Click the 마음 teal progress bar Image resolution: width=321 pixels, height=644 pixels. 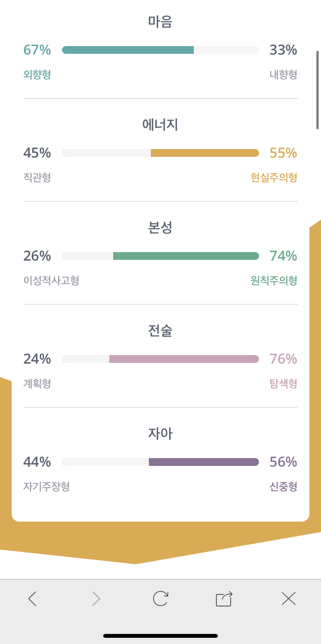point(128,50)
